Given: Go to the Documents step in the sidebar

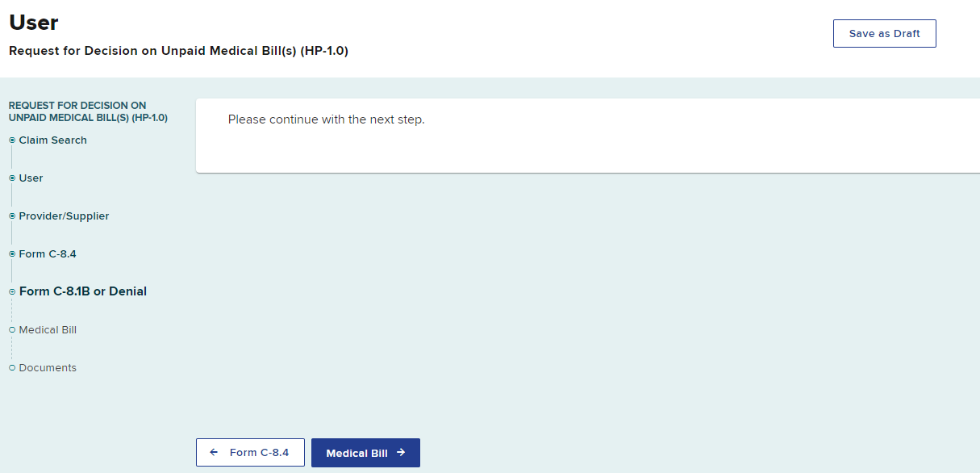Looking at the screenshot, I should pos(48,368).
